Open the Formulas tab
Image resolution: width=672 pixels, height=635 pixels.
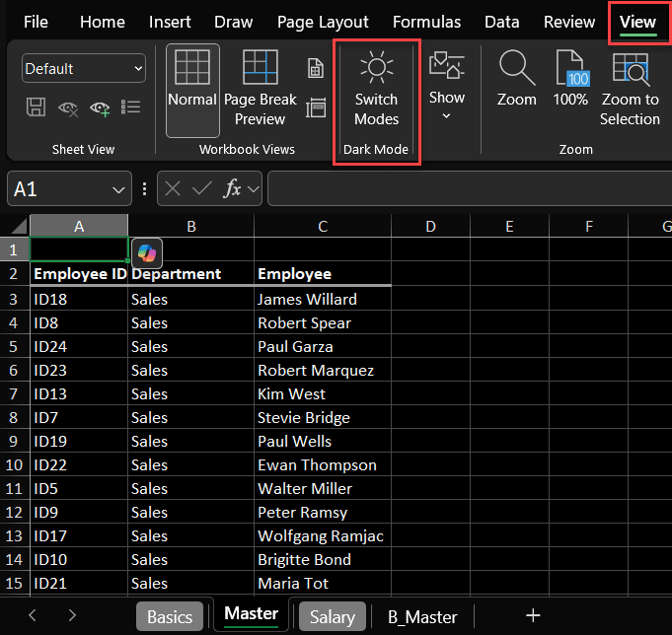(x=426, y=22)
